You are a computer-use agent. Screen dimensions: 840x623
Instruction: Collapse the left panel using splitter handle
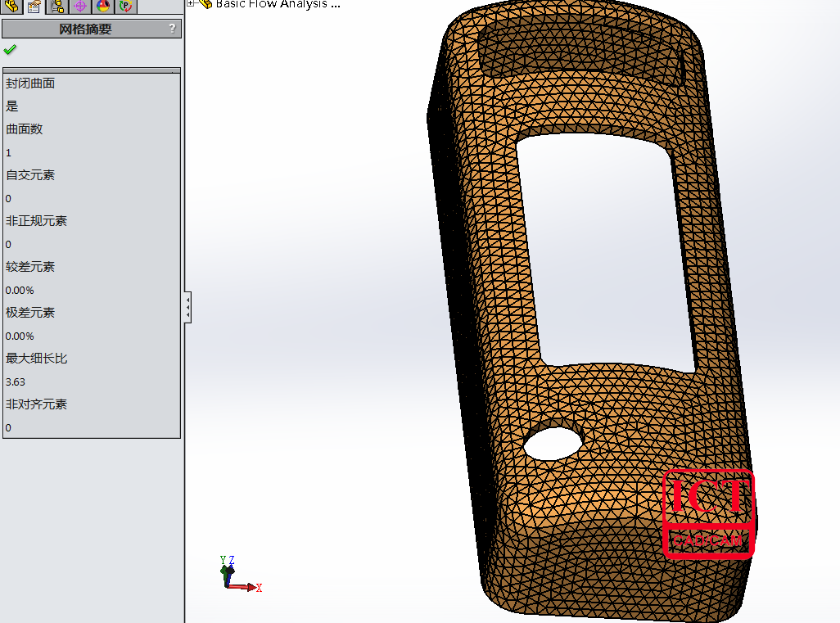[x=187, y=307]
